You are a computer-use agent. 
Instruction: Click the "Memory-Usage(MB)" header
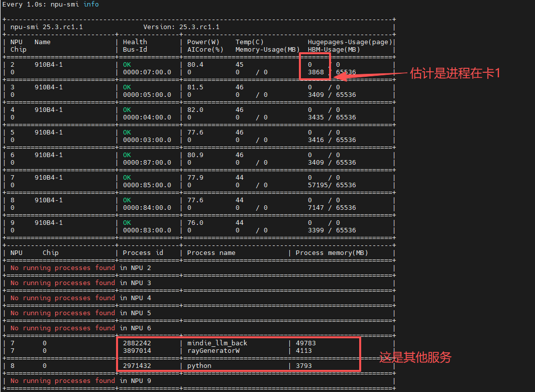[x=267, y=49]
